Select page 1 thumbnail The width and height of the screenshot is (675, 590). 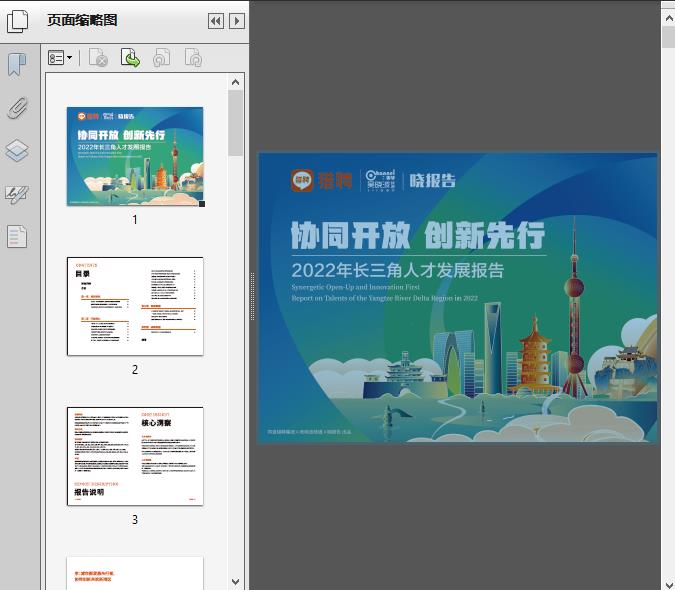click(x=135, y=156)
